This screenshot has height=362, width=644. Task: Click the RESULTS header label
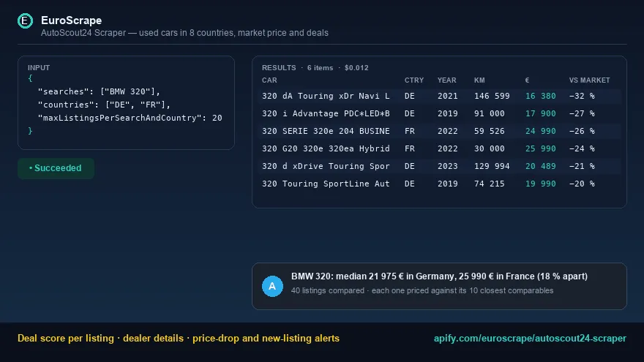tap(279, 68)
